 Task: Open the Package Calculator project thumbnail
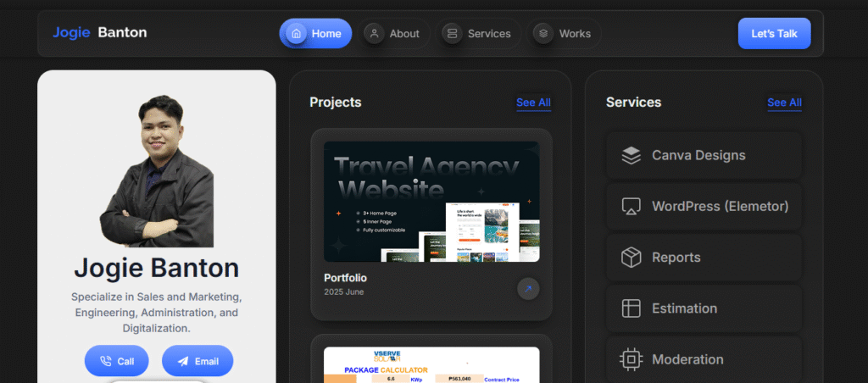pyautogui.click(x=431, y=365)
